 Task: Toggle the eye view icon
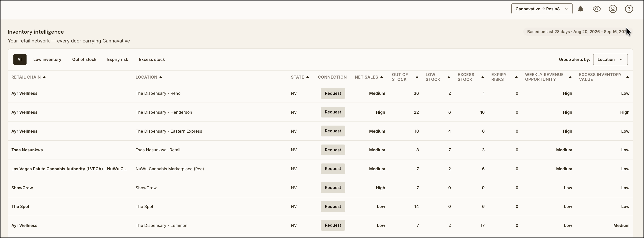point(597,9)
